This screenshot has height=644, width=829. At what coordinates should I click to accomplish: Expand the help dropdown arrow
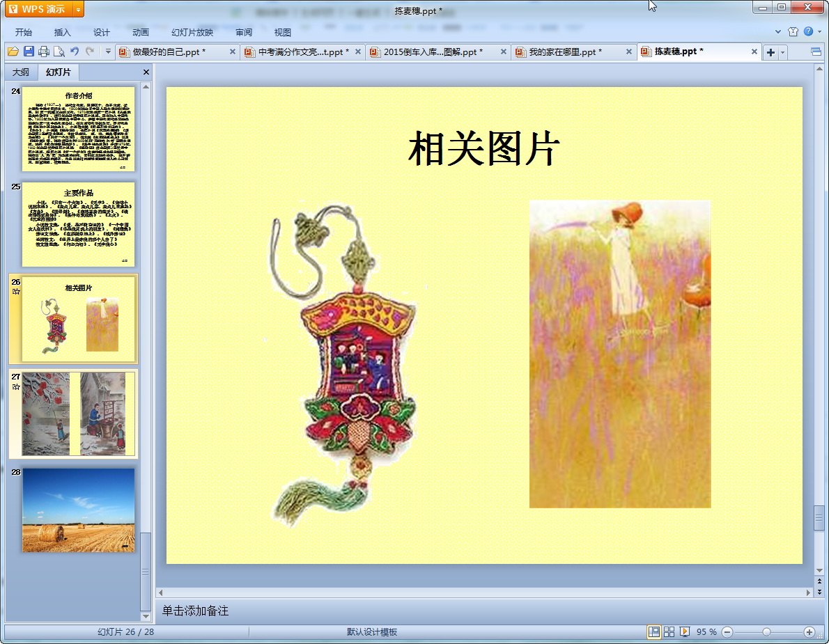pyautogui.click(x=820, y=32)
